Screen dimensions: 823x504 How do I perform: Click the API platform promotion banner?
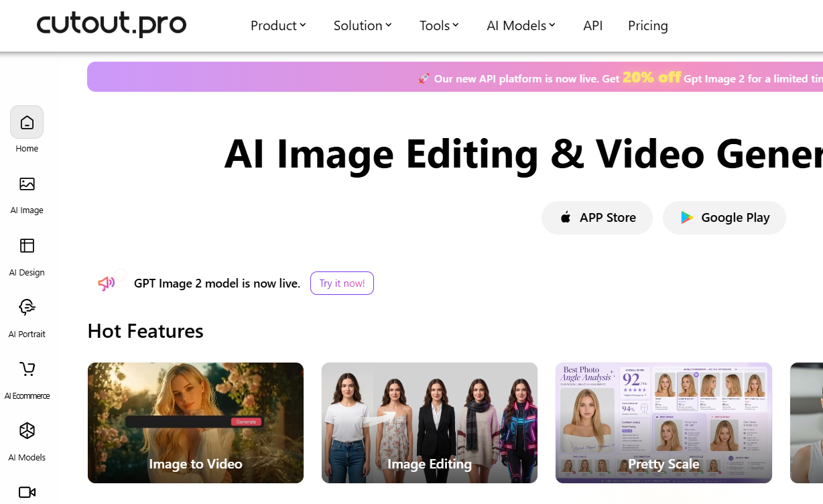click(455, 77)
